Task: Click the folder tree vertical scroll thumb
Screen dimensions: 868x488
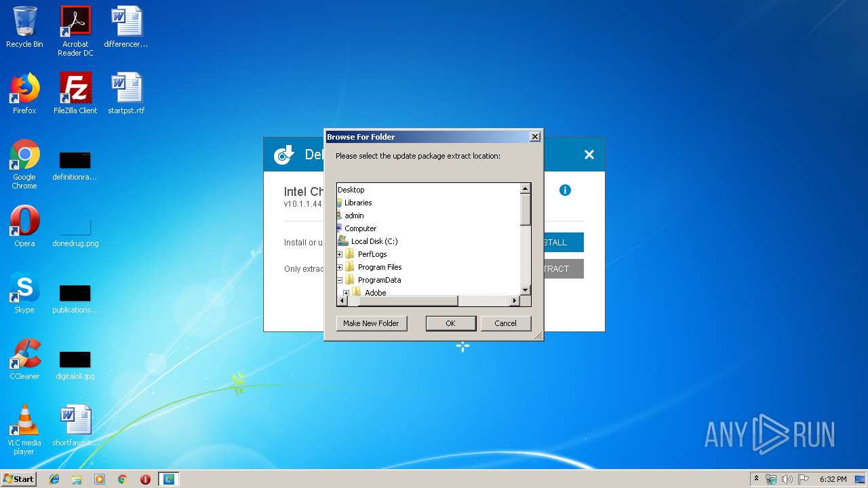Action: pyautogui.click(x=526, y=209)
